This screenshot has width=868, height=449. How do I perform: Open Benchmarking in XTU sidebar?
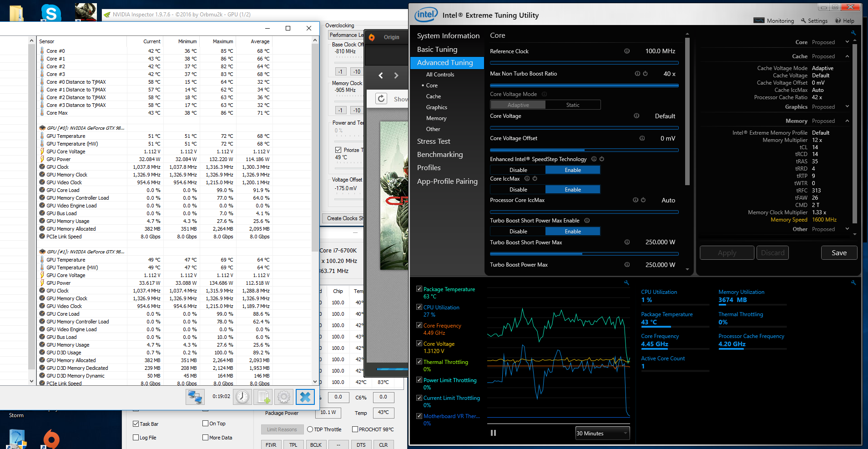pos(440,154)
